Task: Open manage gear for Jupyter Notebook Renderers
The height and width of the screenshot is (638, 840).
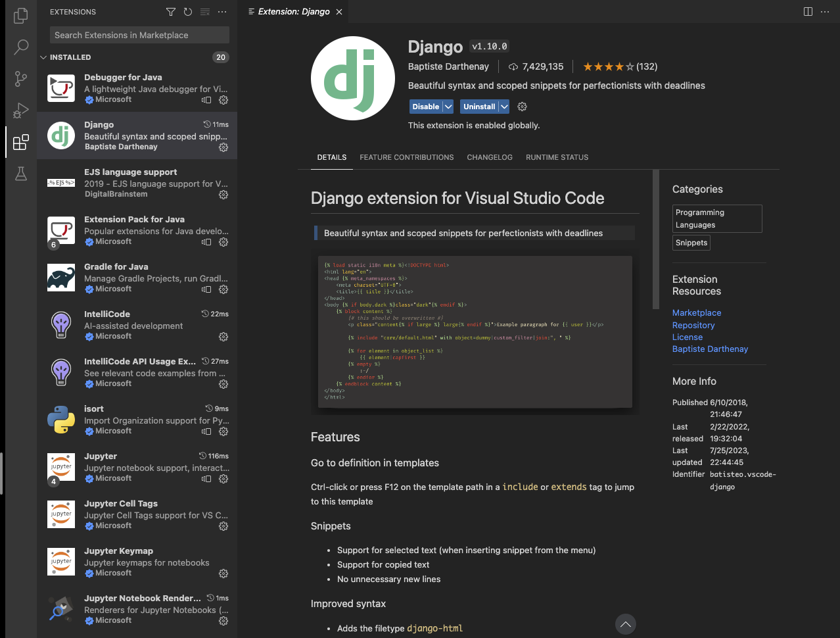Action: [x=223, y=621]
